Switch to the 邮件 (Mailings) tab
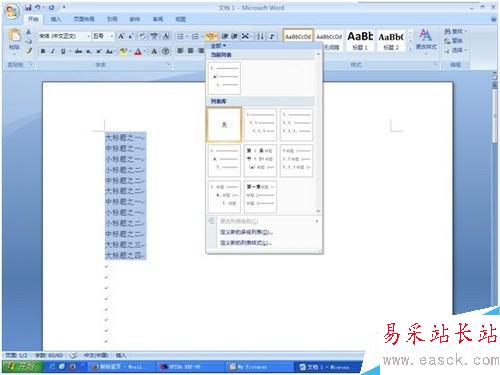 click(135, 19)
